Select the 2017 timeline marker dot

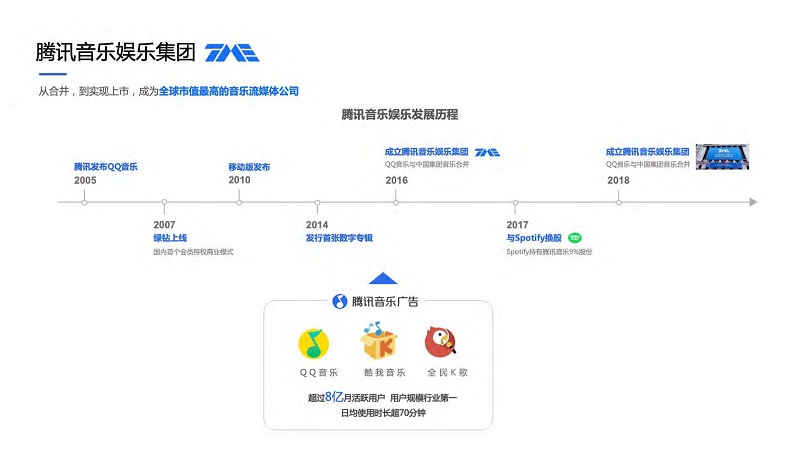(x=517, y=202)
